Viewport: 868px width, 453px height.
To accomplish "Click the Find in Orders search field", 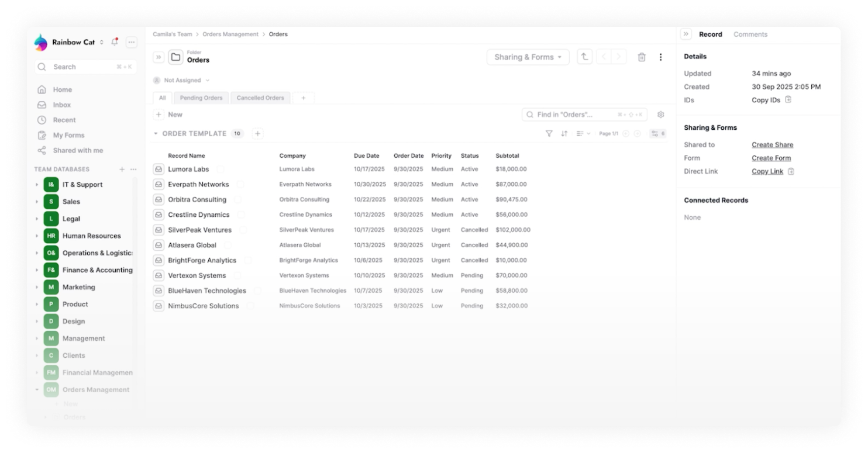I will (576, 115).
